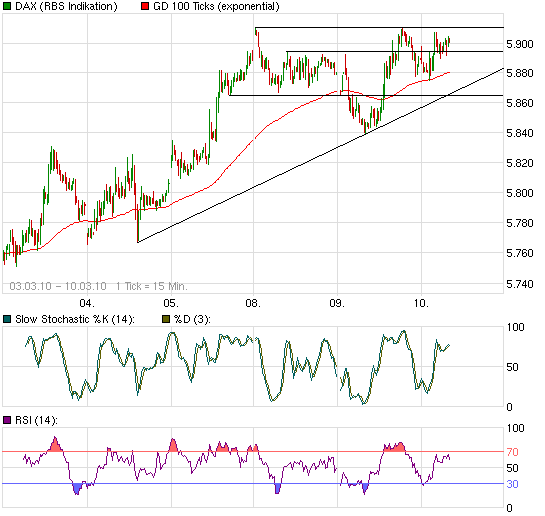Screen dimensions: 545x516
Task: Click the '05.' date axis label
Action: click(x=171, y=303)
